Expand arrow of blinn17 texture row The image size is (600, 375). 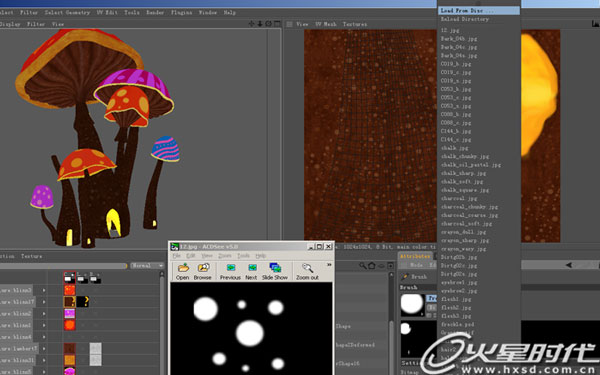[x=44, y=302]
